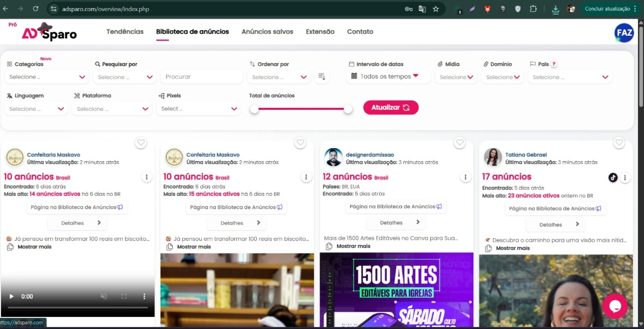Open the Plataforma dropdown
Viewport: 644px width, 329px height.
click(112, 109)
